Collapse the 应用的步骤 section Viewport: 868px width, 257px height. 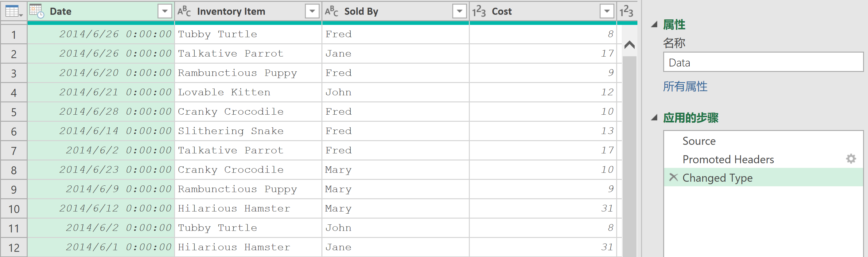pos(654,118)
